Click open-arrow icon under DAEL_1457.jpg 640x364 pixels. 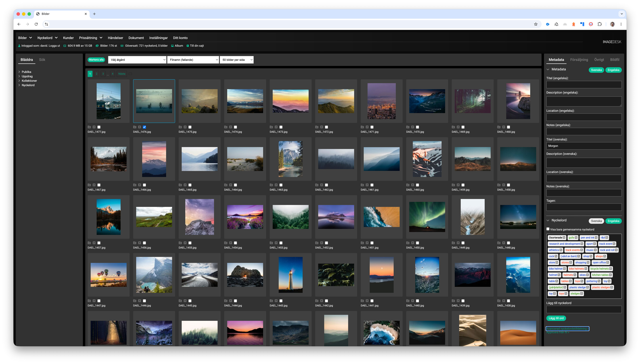(94, 243)
